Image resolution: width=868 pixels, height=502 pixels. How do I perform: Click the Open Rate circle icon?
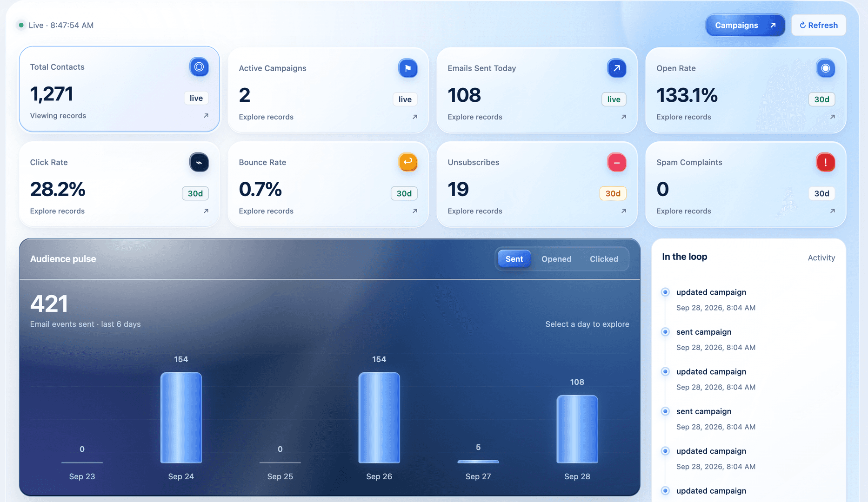point(825,68)
